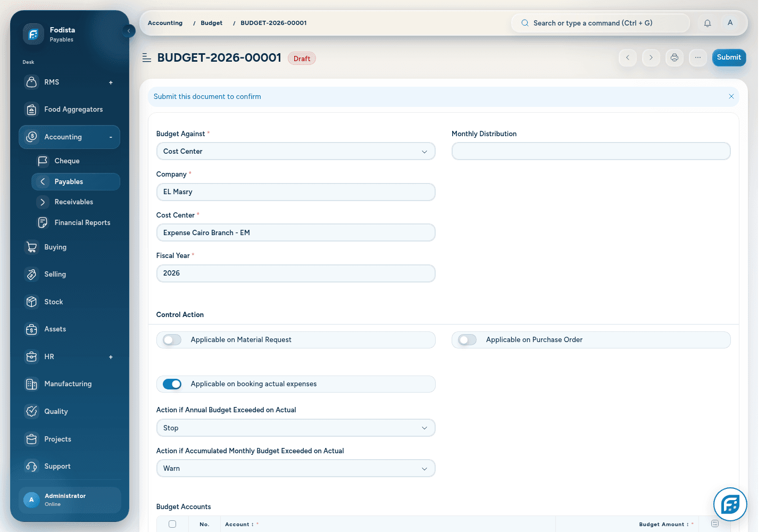Viewport: 766px width, 532px height.
Task: Select Payables in the sidebar
Action: (76, 181)
